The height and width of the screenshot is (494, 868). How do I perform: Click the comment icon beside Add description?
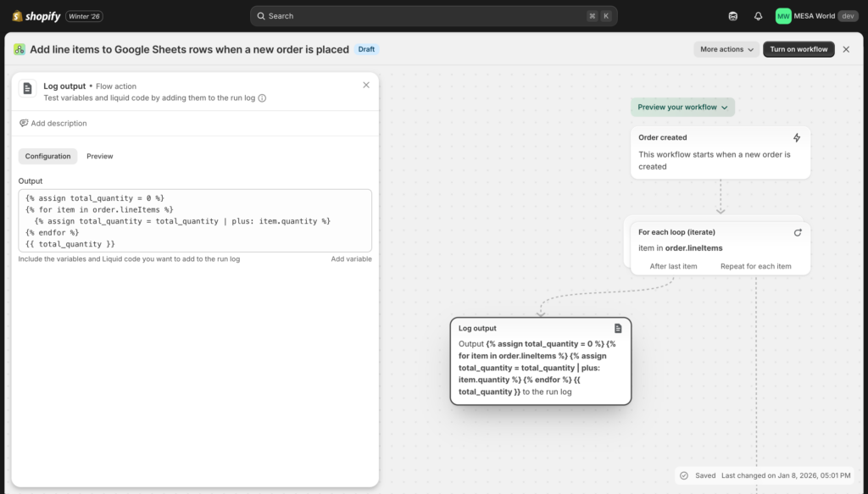23,124
